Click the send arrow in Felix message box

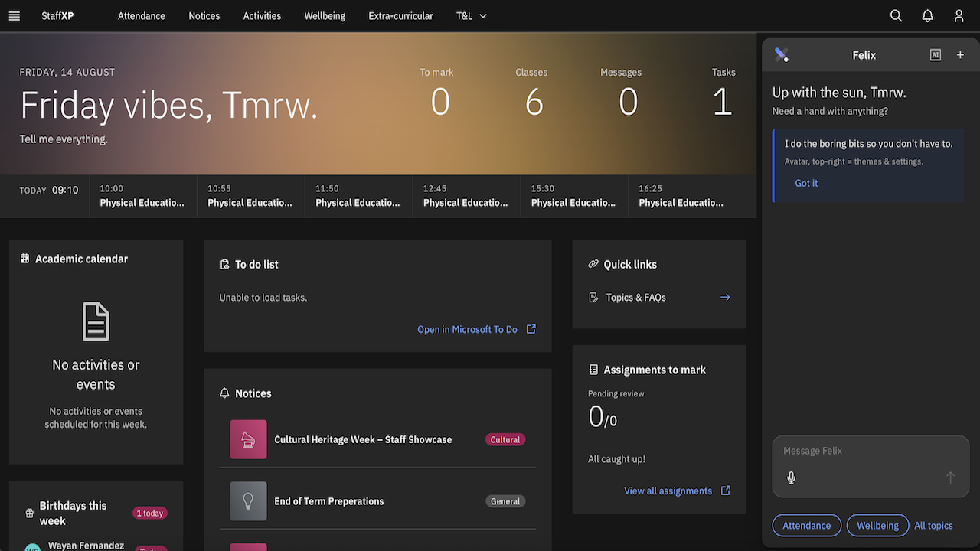click(x=950, y=478)
